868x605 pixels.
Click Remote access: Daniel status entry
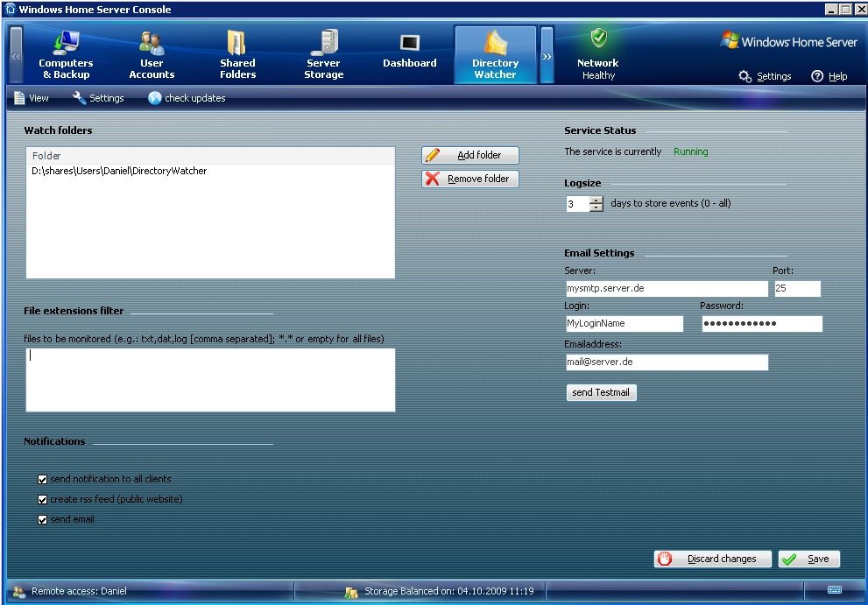coord(70,591)
